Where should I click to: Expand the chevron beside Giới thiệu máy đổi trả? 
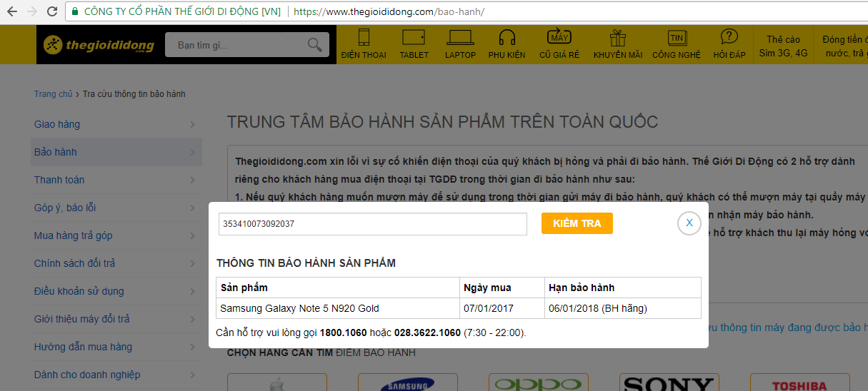(x=193, y=320)
